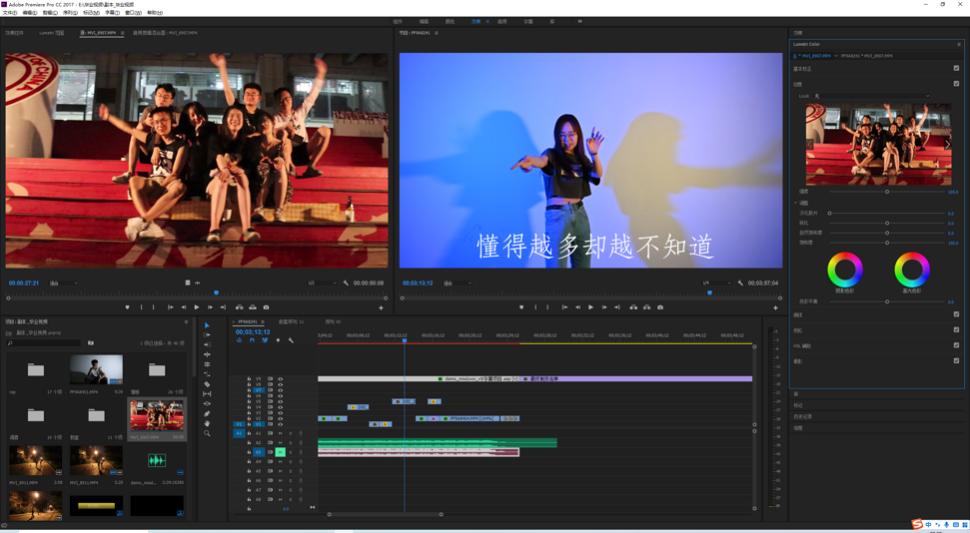Select the MVI_8907.MP4 group photo thumbnail

[x=157, y=415]
